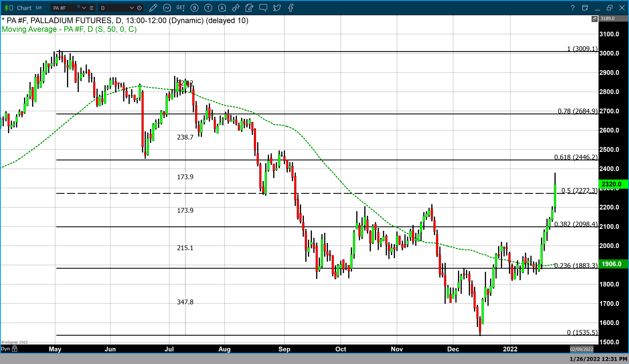Click the 2320.0 last price tag
The height and width of the screenshot is (364, 629).
click(613, 184)
